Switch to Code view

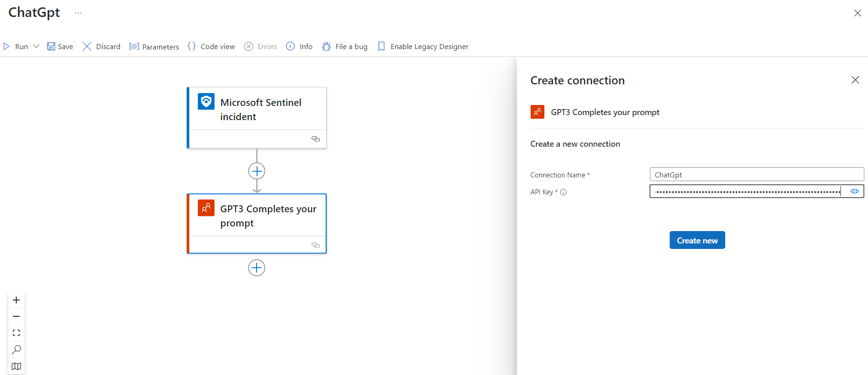click(211, 46)
